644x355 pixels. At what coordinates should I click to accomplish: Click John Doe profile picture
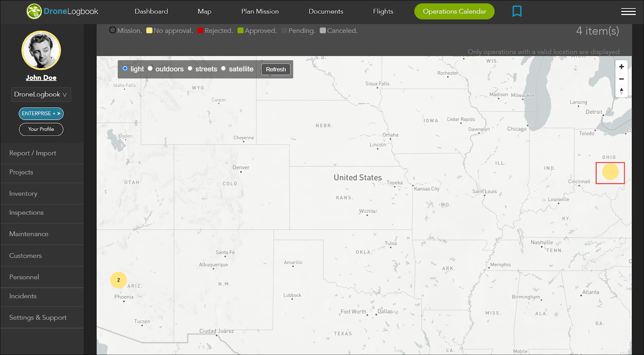(41, 50)
